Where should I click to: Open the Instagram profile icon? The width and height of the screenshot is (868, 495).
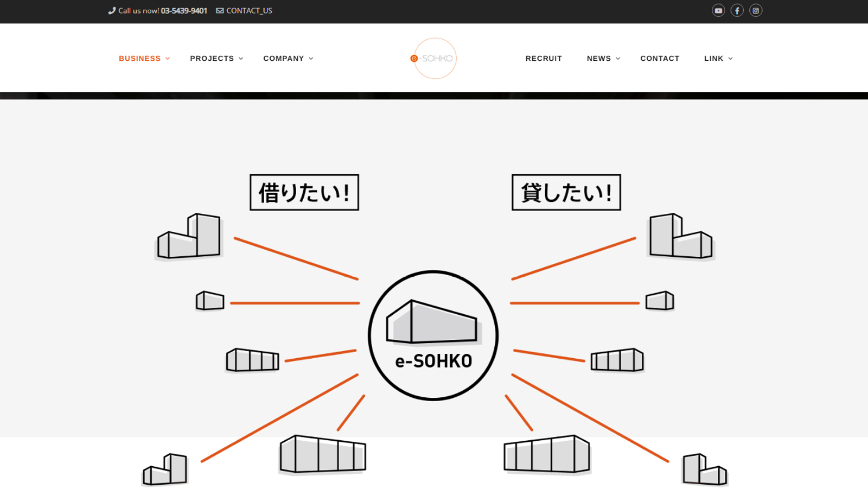755,10
